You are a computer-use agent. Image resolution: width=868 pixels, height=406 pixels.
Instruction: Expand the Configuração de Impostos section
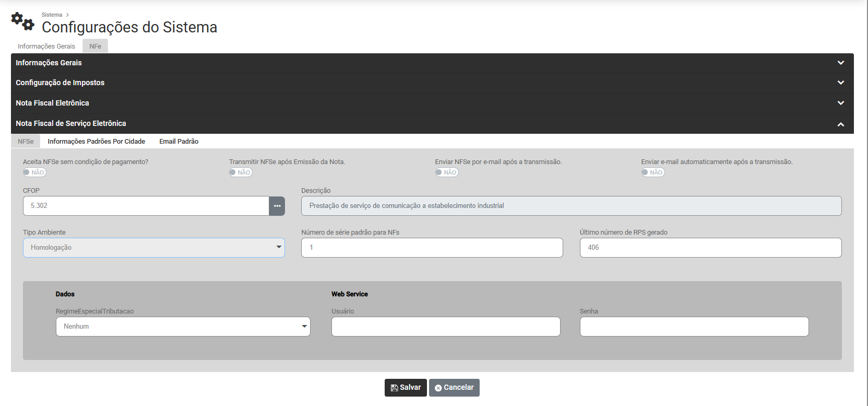pyautogui.click(x=840, y=83)
